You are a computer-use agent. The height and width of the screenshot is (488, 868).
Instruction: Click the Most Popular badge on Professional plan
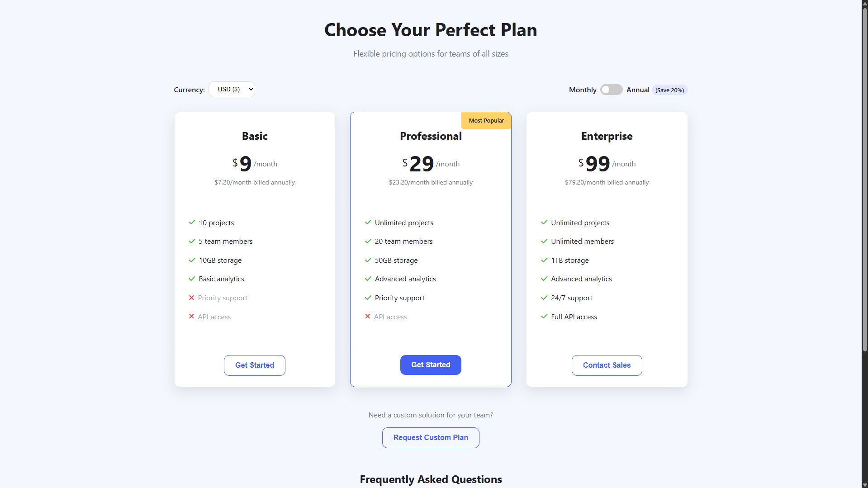click(x=486, y=120)
